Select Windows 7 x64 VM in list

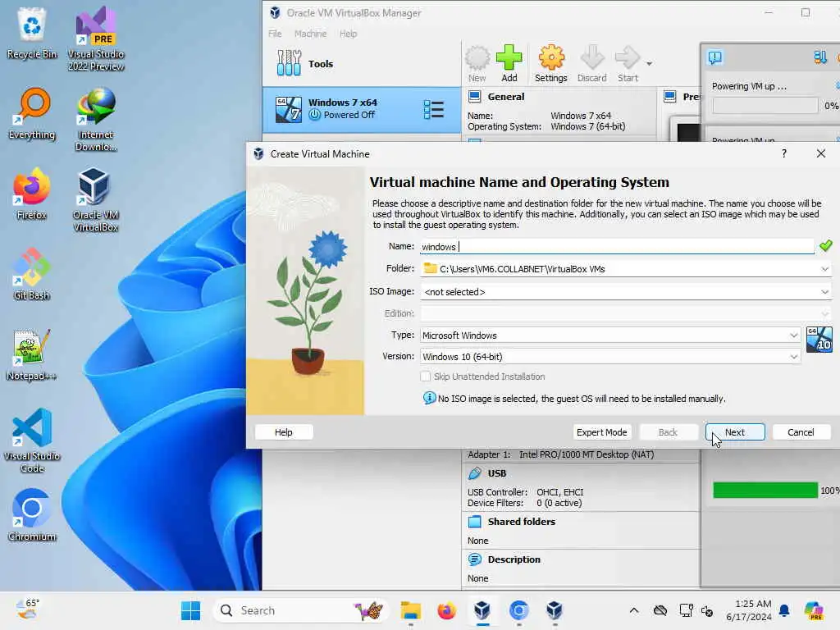pyautogui.click(x=362, y=109)
